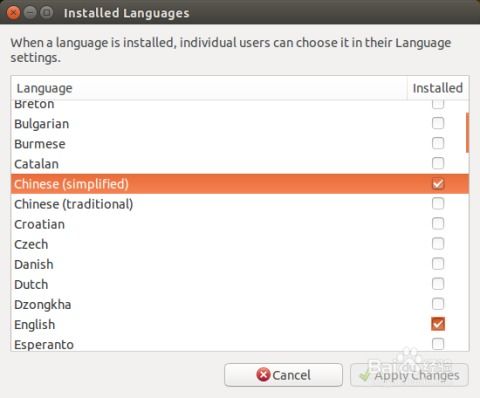Tick the Esperanto checkbox
This screenshot has height=398, width=480.
click(438, 344)
